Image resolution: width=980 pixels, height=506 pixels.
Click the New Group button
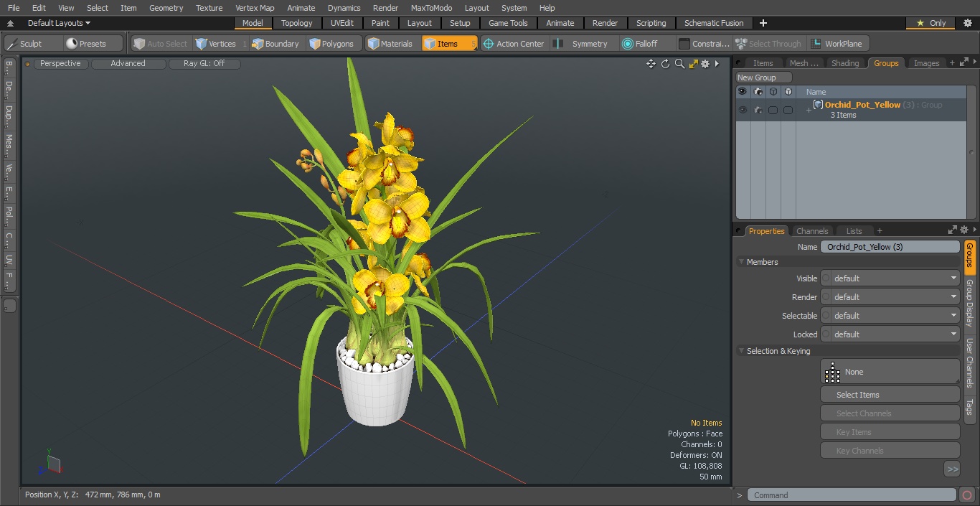point(764,78)
